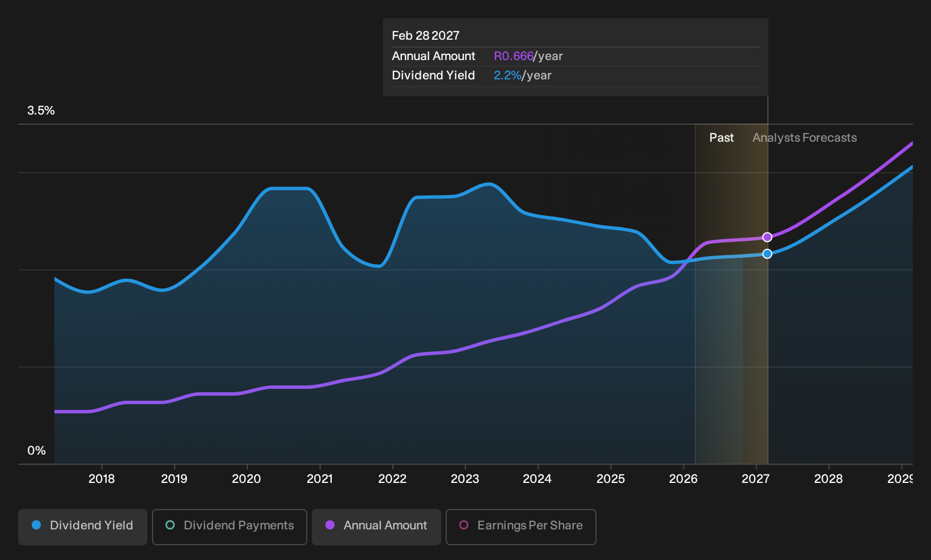Click the 2027 x-axis label

[755, 479]
